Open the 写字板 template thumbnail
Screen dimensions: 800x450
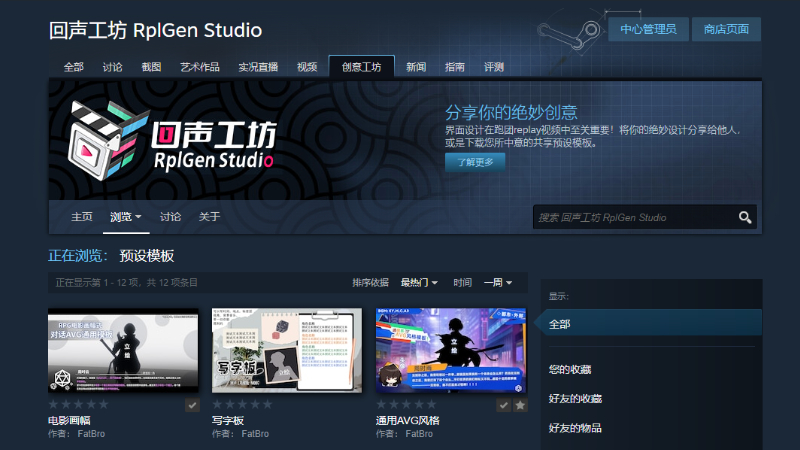coord(287,350)
